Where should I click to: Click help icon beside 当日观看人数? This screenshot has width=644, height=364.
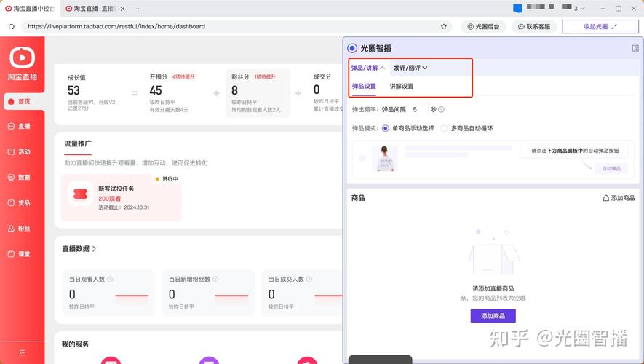(x=110, y=280)
